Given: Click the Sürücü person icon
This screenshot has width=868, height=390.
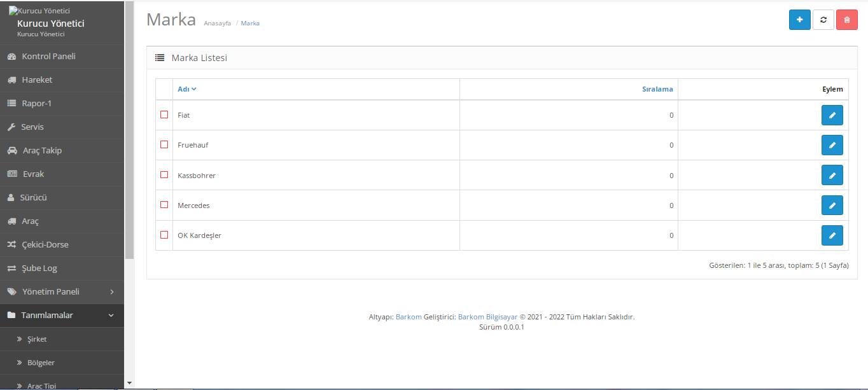Looking at the screenshot, I should pyautogui.click(x=10, y=198).
